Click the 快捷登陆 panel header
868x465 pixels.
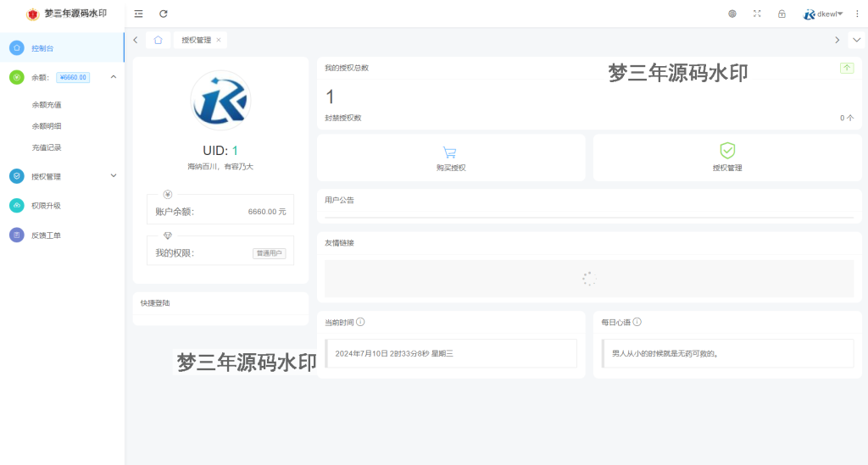155,303
